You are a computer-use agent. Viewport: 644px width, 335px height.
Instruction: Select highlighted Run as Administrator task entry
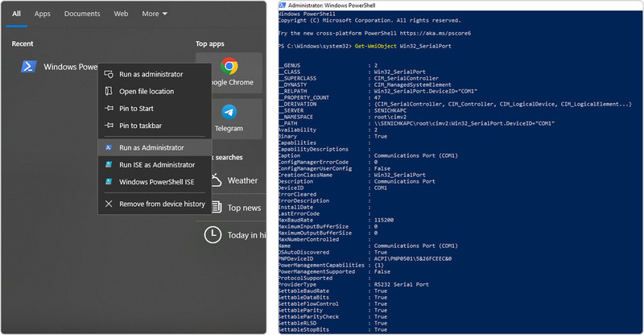tap(155, 147)
